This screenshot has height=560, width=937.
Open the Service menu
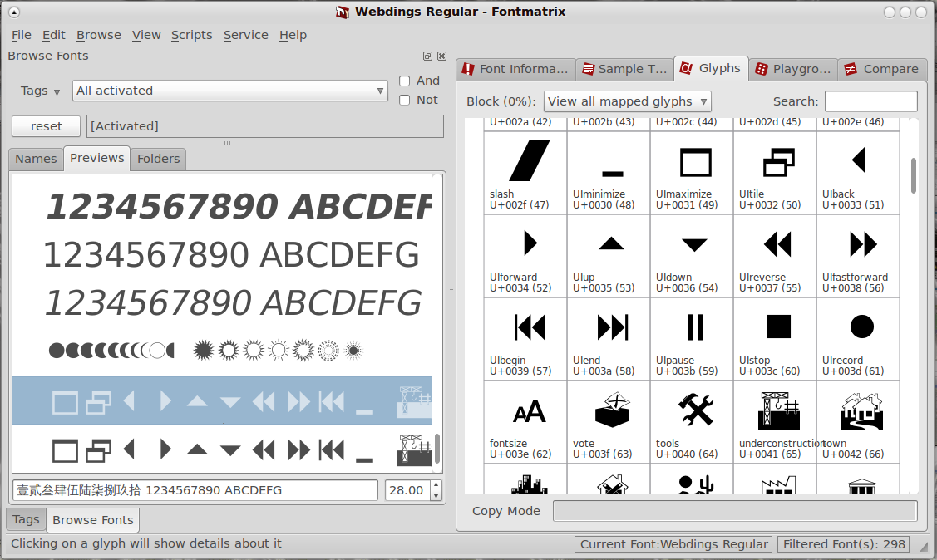(245, 35)
